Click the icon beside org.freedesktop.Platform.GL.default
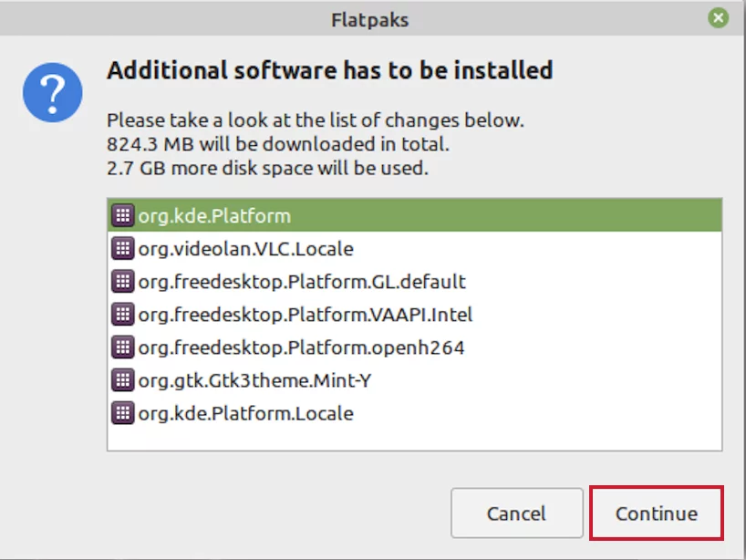Image resolution: width=746 pixels, height=560 pixels. (x=123, y=281)
